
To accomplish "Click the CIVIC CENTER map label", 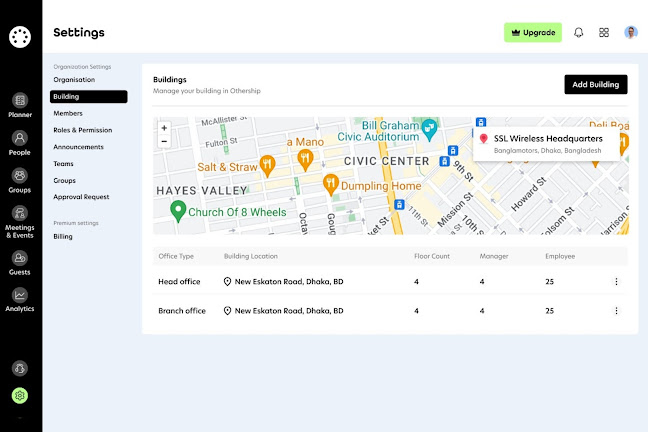I will (x=387, y=161).
